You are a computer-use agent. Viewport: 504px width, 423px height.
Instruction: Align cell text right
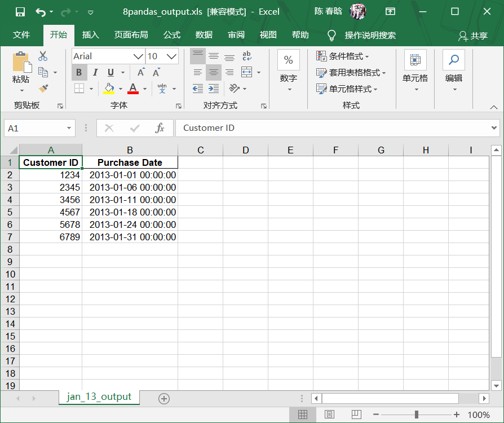coord(229,72)
